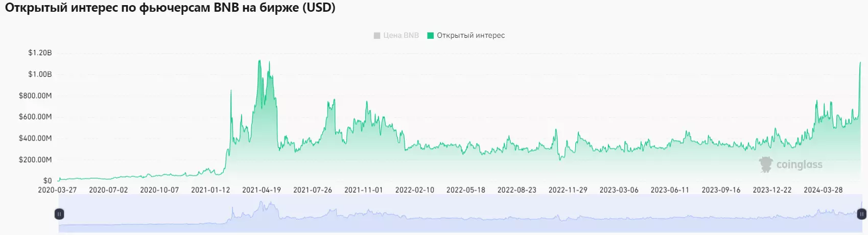The height and width of the screenshot is (235, 868).
Task: Click the 2020-10-07 date label
Action: [159, 190]
